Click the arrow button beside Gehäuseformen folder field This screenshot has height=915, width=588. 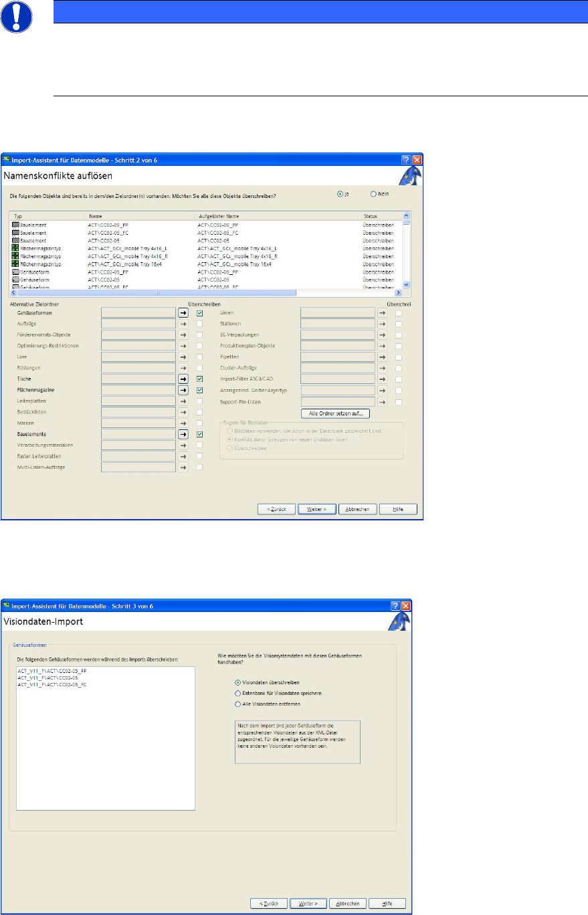click(x=183, y=312)
